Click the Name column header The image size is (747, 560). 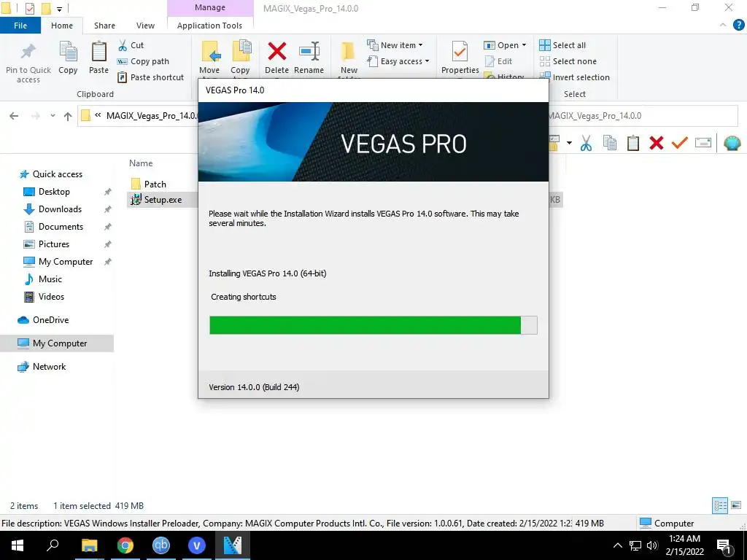click(x=141, y=163)
